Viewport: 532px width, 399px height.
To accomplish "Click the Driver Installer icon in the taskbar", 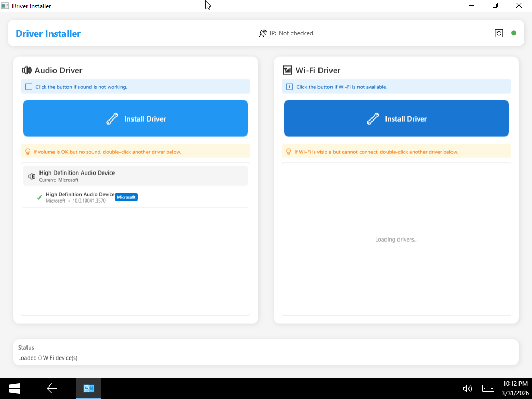I will coord(88,388).
